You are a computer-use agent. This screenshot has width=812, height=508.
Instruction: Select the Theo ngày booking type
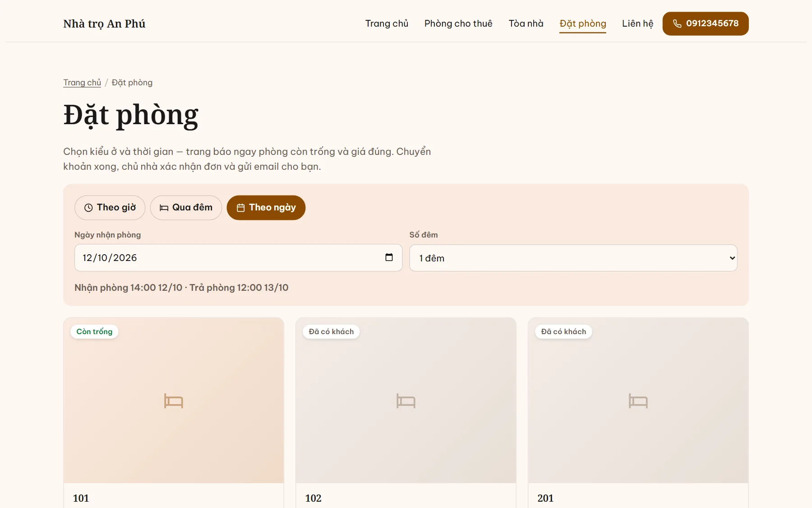coord(266,208)
